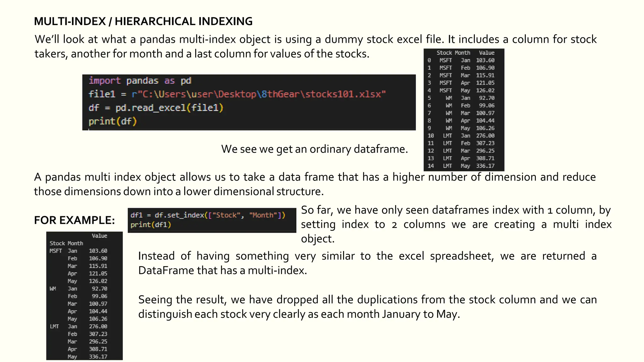Click row 0 MSFT Jan in right table
The width and height of the screenshot is (644, 362).
[x=461, y=60]
